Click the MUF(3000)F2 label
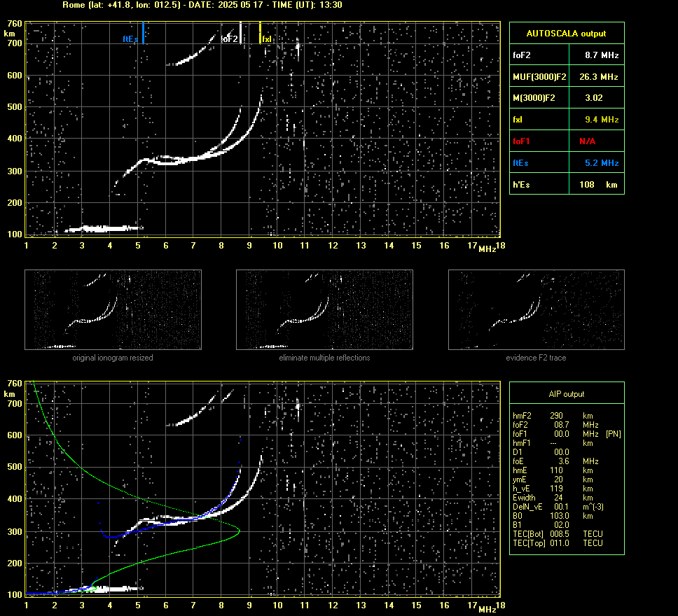 pos(539,77)
